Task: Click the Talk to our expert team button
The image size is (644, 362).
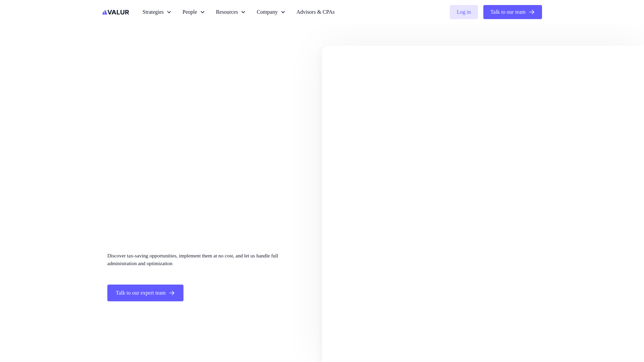Action: click(x=145, y=293)
